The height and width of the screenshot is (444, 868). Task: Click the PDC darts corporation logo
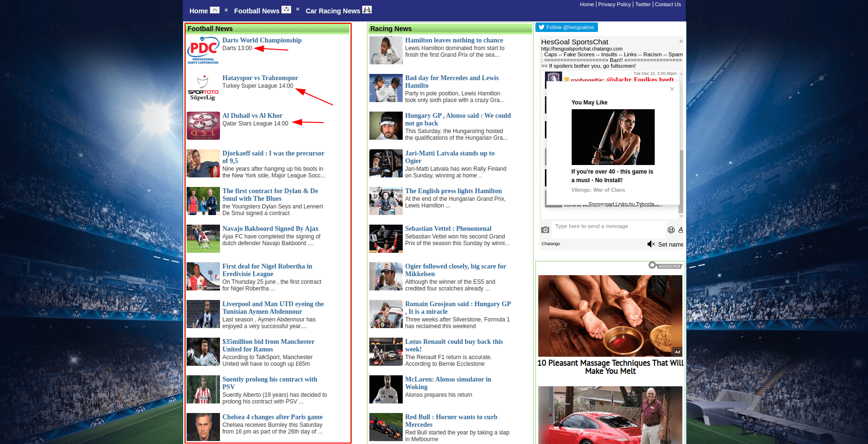pos(203,51)
